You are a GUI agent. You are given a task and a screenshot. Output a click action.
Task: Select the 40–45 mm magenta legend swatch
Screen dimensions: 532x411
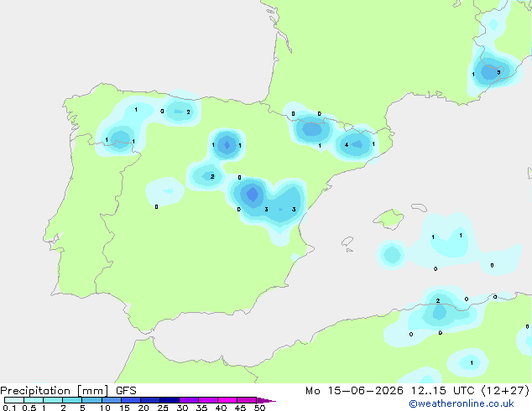[227, 400]
